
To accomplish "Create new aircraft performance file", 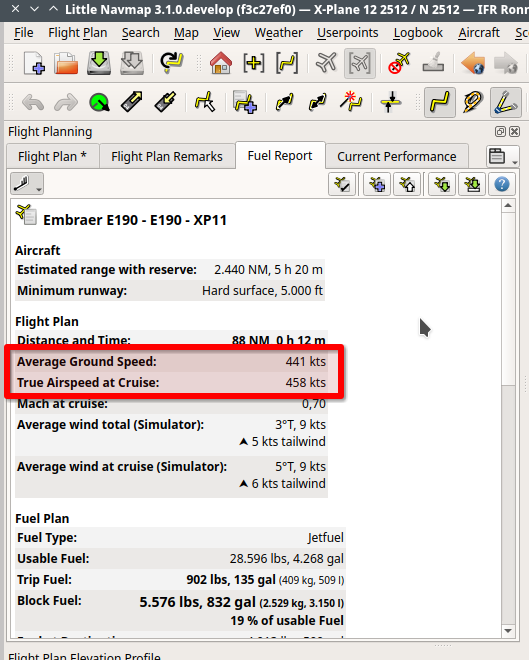I will pyautogui.click(x=377, y=184).
